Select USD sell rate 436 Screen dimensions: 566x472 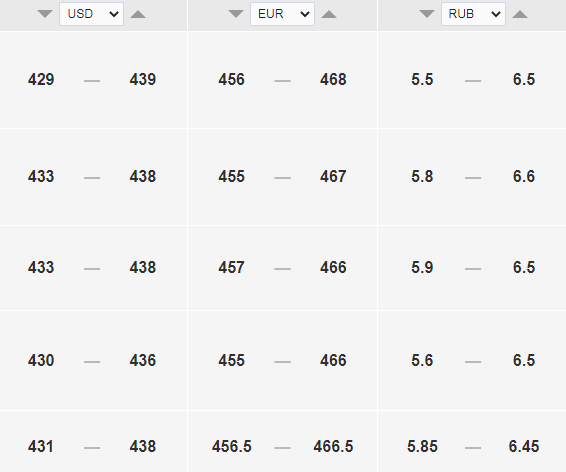point(143,360)
